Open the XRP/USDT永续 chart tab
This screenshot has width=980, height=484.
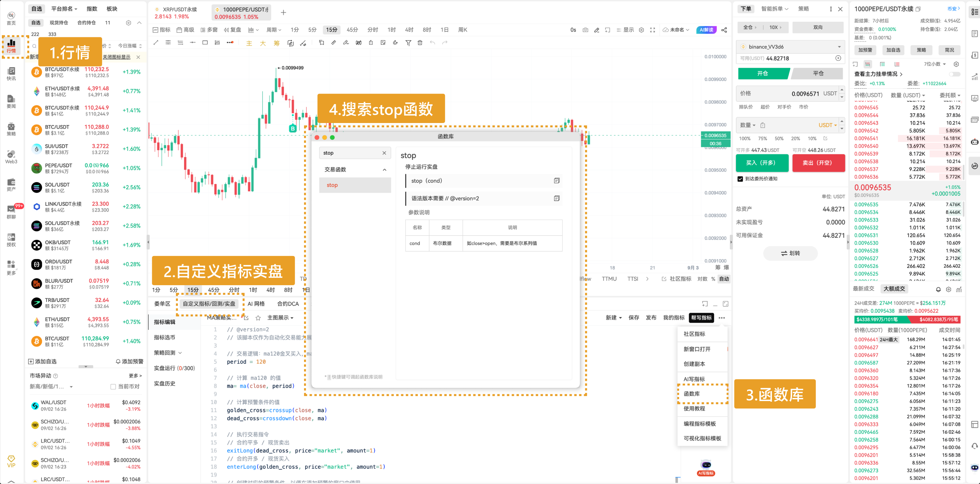click(x=179, y=12)
